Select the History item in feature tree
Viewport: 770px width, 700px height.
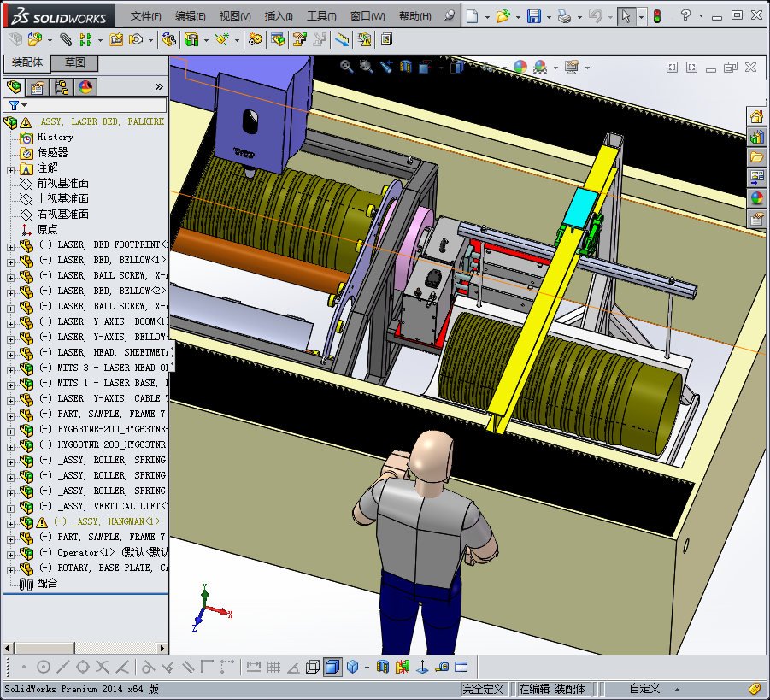coord(55,137)
